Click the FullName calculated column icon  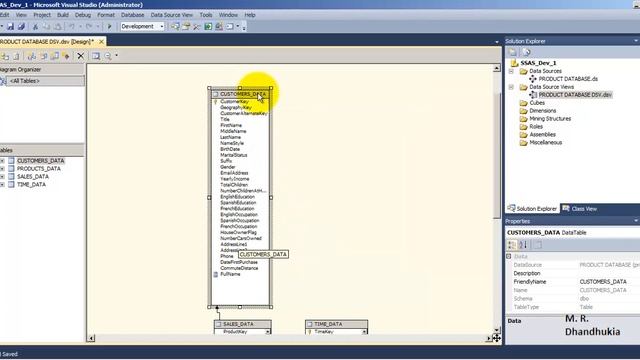(216, 274)
